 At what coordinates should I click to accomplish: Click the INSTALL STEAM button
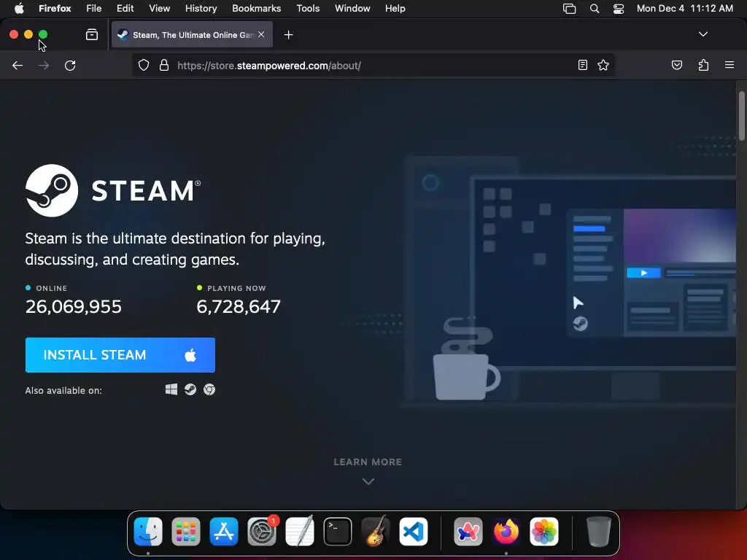tap(120, 355)
